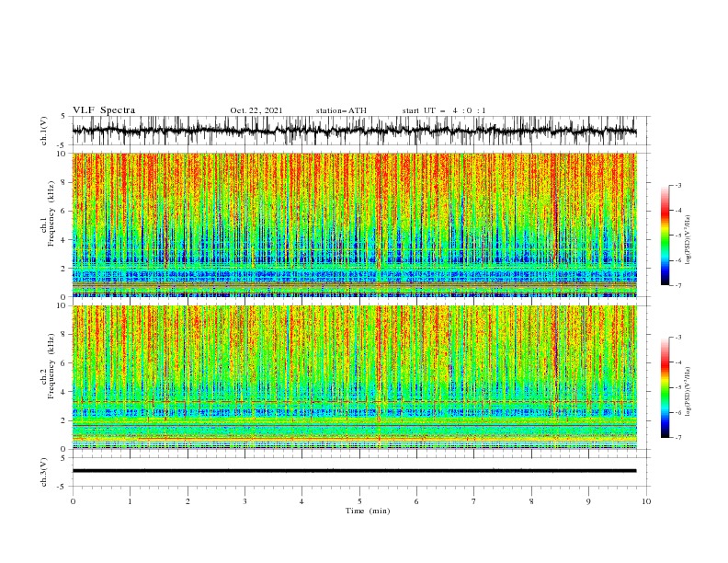Click the lower ch.2 PSD color bar
The height and width of the screenshot is (563, 728).
665,387
